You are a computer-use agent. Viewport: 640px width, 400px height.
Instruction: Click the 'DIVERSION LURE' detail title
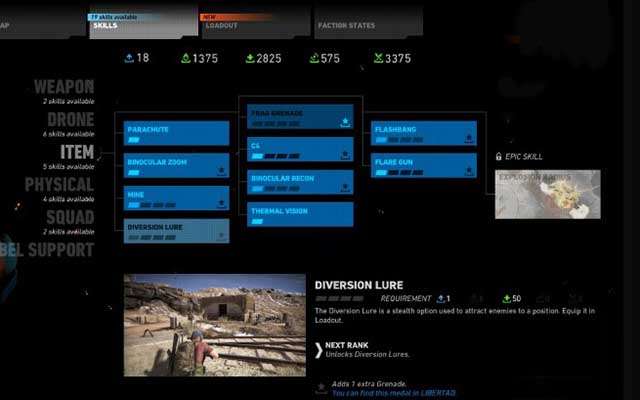click(x=359, y=285)
